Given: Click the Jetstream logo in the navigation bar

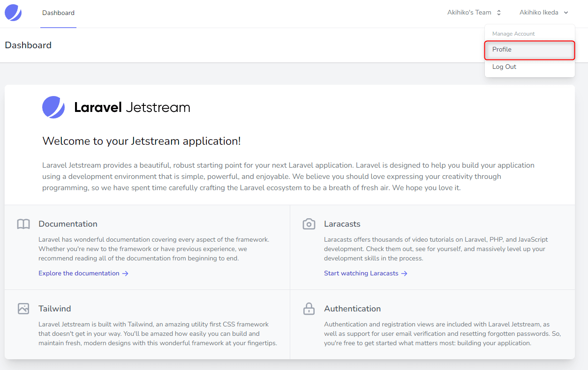Looking at the screenshot, I should pos(13,13).
